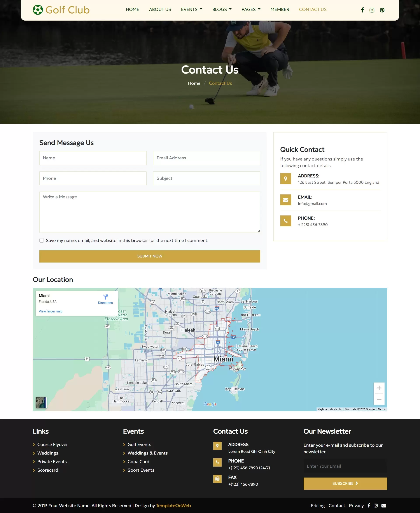Open the Pinterest icon in the header
The image size is (420, 513).
coord(382,10)
